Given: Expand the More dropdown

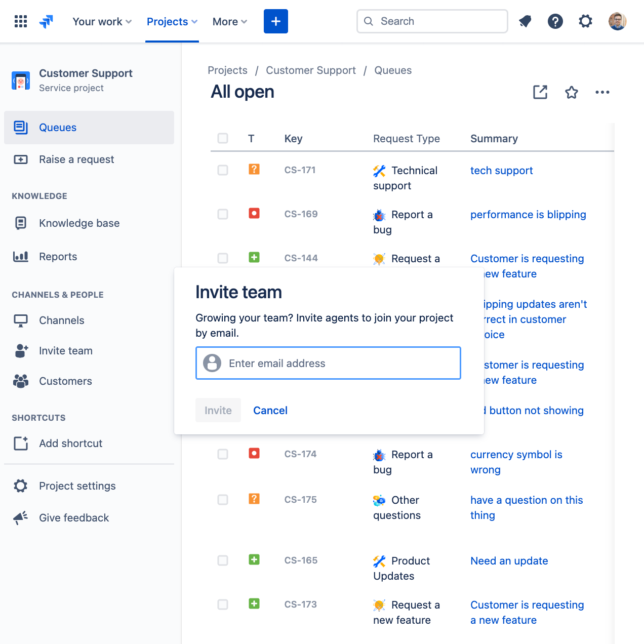Looking at the screenshot, I should (x=229, y=22).
